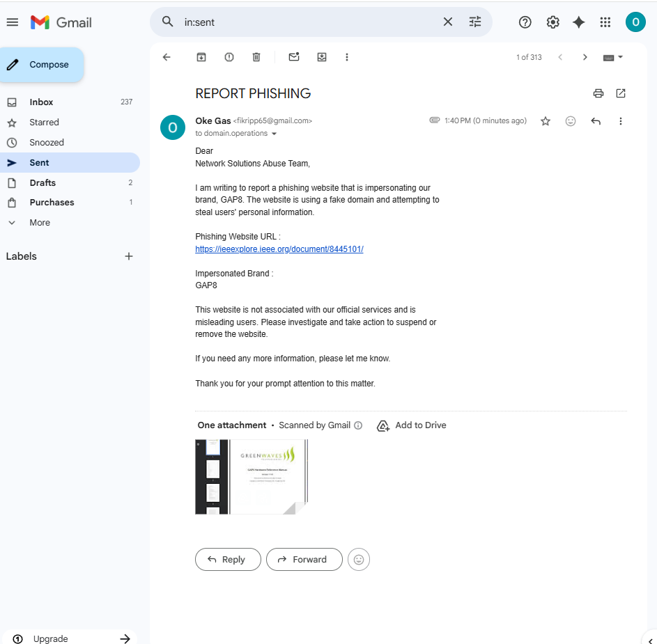Select the Sent folder
This screenshot has width=657, height=644.
[x=70, y=162]
